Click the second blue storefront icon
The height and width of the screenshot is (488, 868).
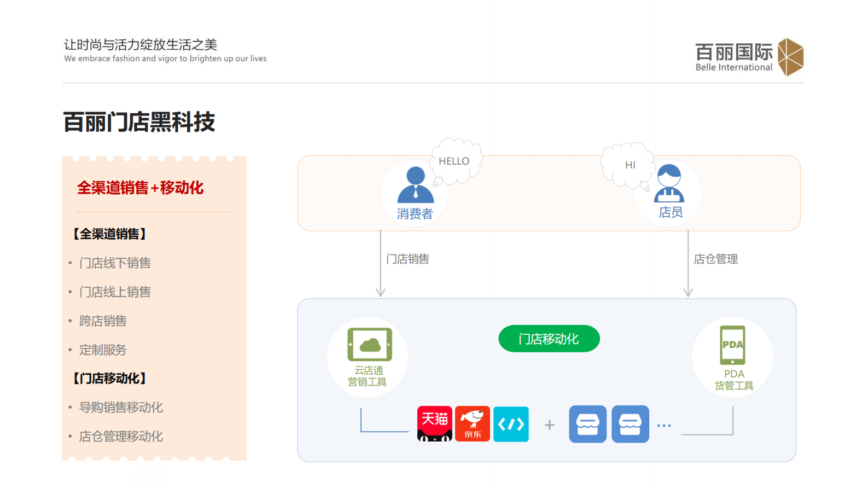[630, 424]
